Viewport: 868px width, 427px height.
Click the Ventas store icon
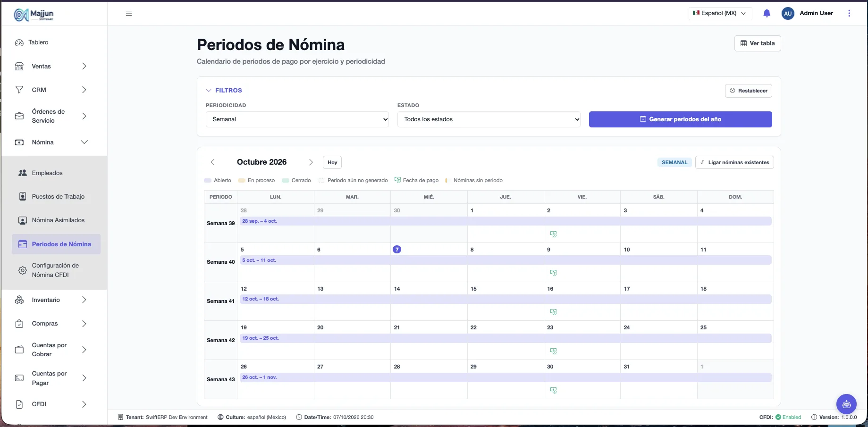tap(19, 67)
